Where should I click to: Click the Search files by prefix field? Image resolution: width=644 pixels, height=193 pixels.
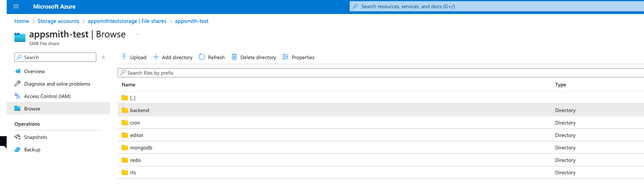tap(351, 73)
